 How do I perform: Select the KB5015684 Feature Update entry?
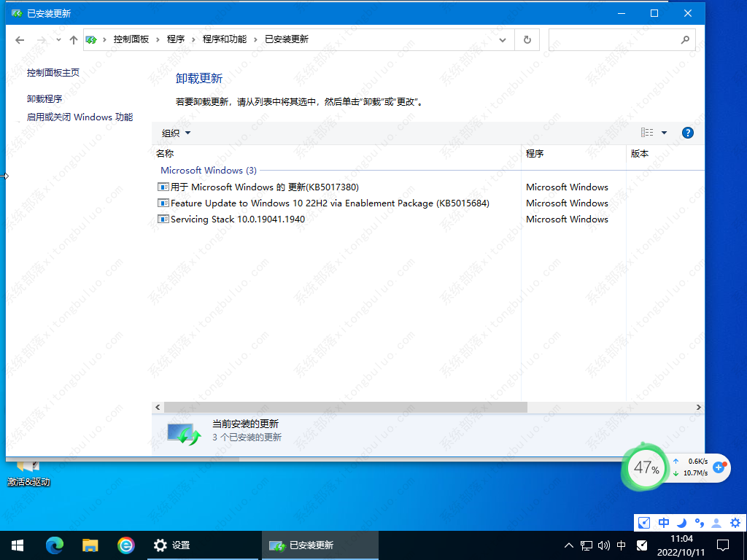pyautogui.click(x=330, y=203)
